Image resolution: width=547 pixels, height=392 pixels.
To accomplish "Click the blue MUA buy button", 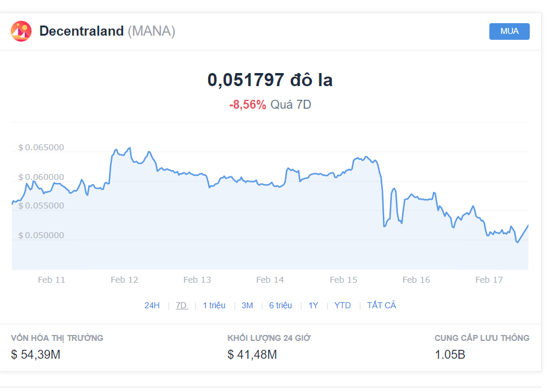I will click(x=510, y=31).
